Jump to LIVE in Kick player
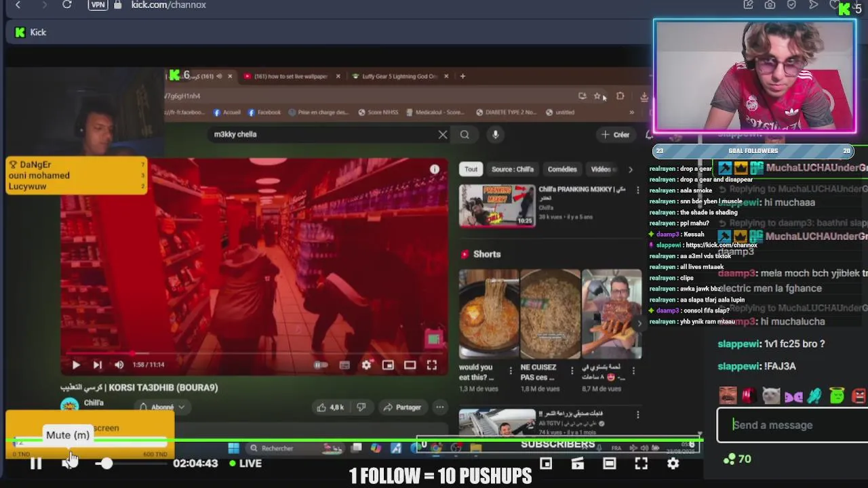The height and width of the screenshot is (488, 868). 245,464
